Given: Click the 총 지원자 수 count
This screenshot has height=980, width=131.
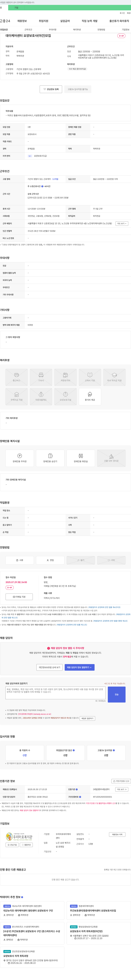Looking at the screenshot, I should (25, 756).
